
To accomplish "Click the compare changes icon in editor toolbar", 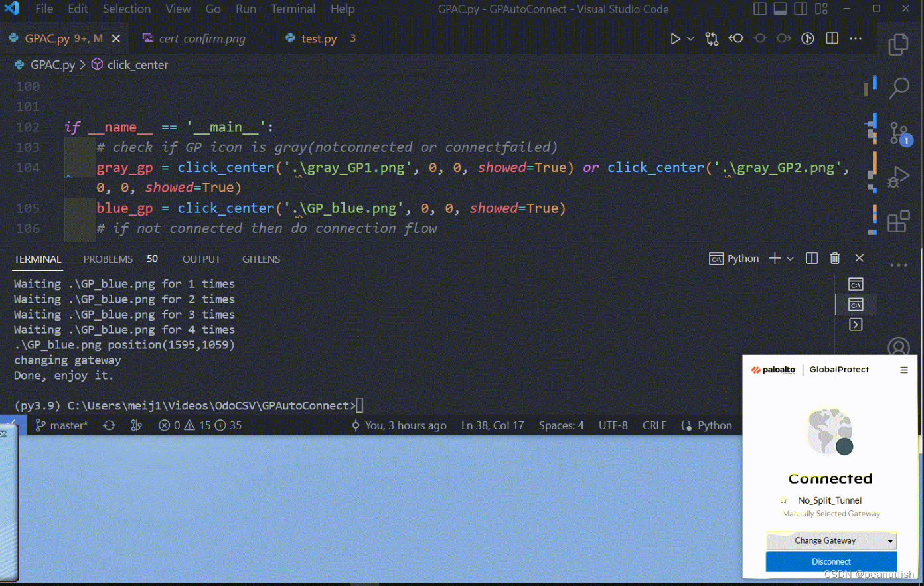I will pyautogui.click(x=712, y=38).
